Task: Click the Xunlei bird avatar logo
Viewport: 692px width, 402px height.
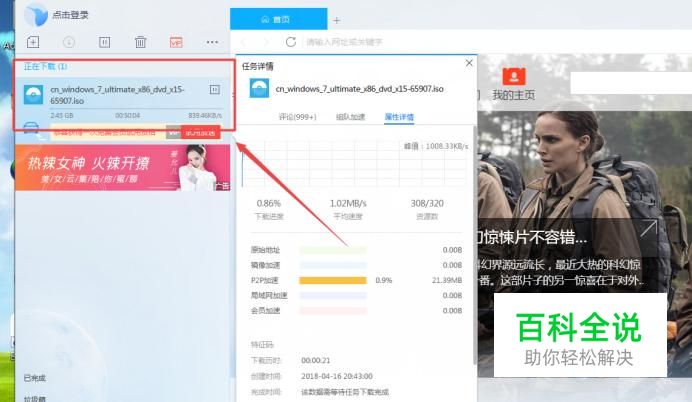Action: [35, 15]
